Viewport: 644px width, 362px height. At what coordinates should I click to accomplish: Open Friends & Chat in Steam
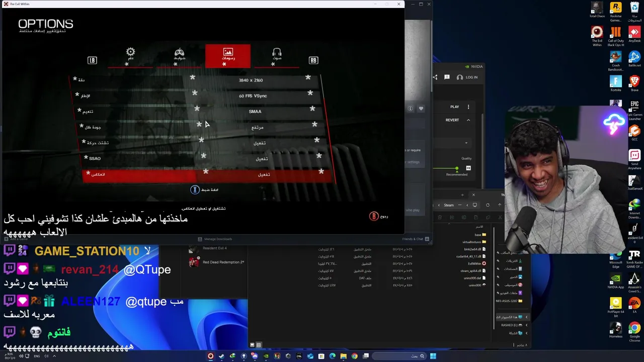click(416, 239)
